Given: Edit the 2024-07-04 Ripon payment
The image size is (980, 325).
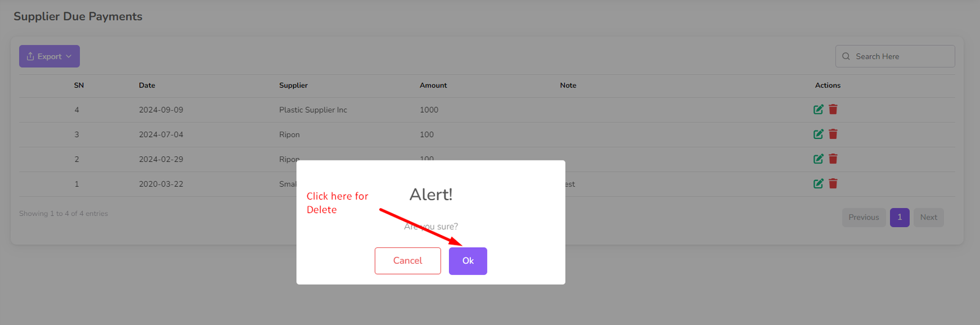Looking at the screenshot, I should (x=818, y=134).
